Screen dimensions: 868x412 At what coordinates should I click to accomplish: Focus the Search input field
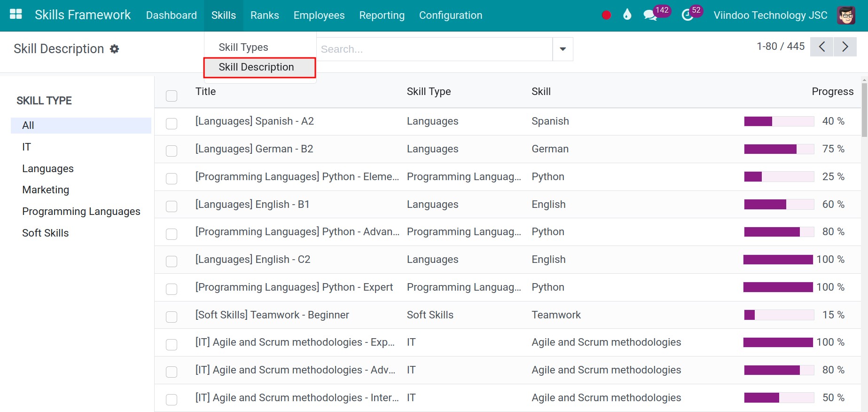click(434, 49)
